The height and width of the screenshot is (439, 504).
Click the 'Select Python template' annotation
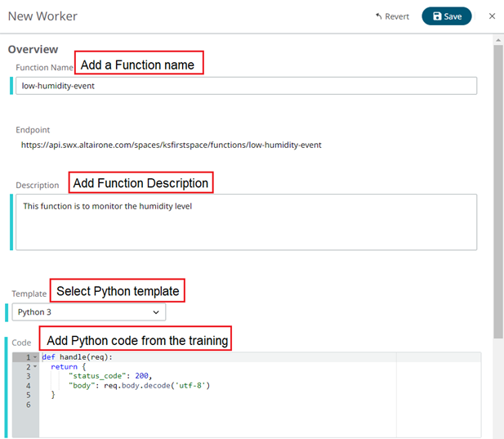click(x=118, y=291)
